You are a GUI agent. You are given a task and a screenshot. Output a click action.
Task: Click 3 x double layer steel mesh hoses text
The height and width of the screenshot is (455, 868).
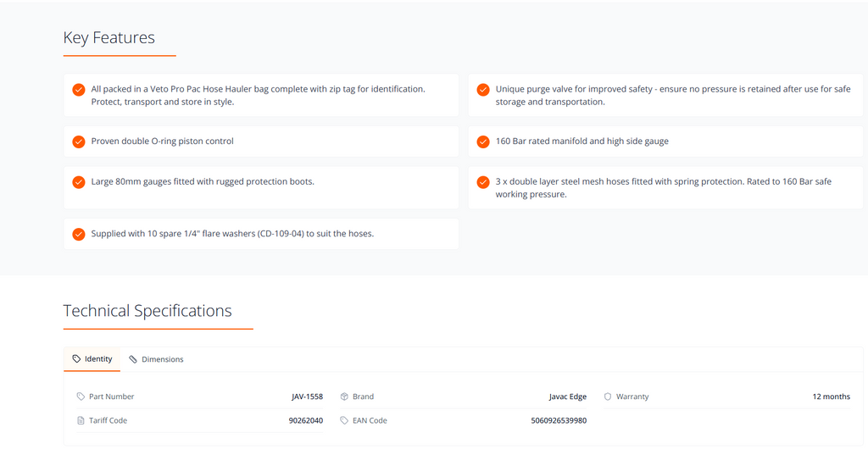point(663,187)
